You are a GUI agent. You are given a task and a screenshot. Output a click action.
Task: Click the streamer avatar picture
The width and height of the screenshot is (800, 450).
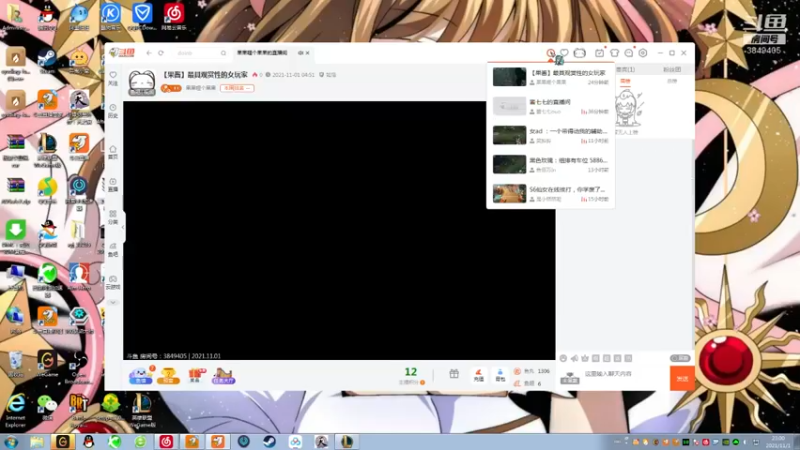142,83
